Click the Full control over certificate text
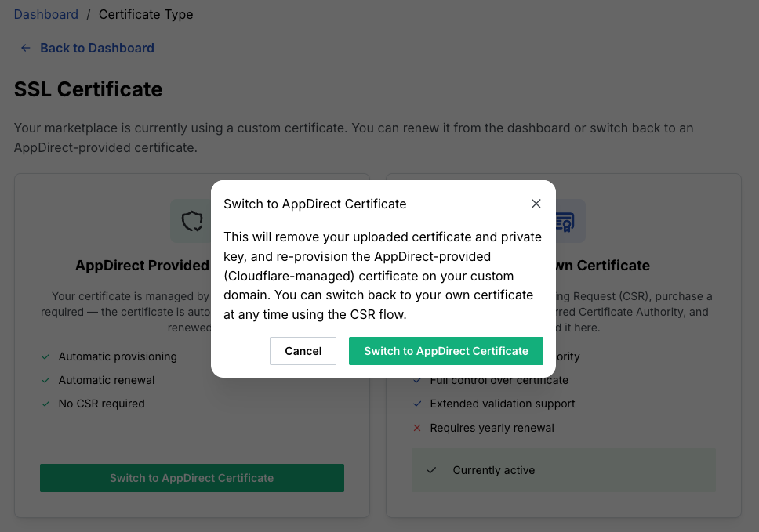759x532 pixels. point(499,382)
